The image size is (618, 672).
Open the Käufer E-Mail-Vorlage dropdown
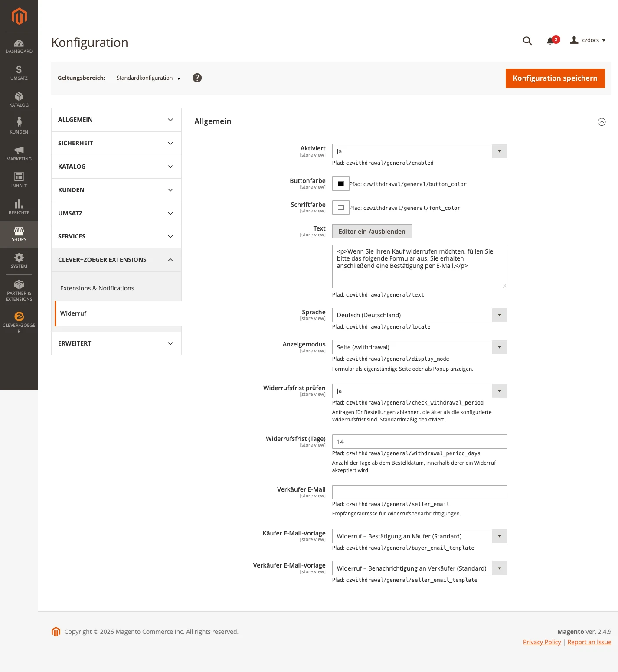419,536
